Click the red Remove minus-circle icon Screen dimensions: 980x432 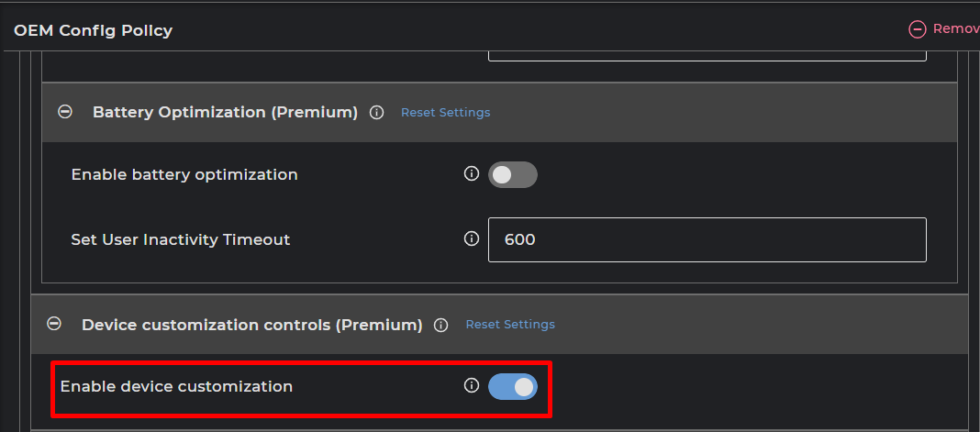917,29
